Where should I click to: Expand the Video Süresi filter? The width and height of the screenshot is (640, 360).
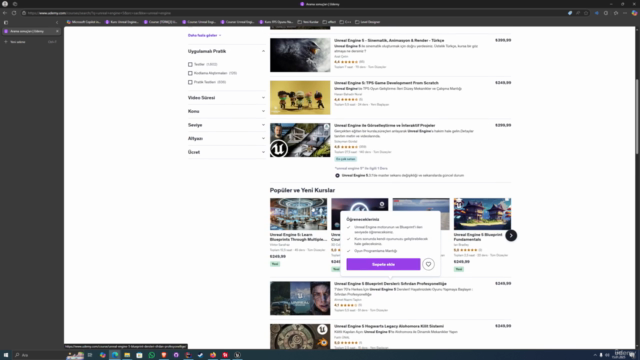pos(227,98)
